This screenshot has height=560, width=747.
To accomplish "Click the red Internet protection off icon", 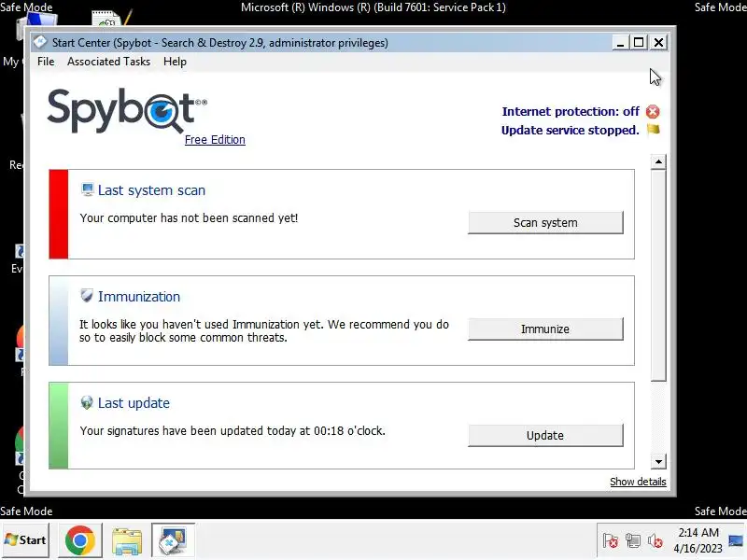I will coord(653,111).
